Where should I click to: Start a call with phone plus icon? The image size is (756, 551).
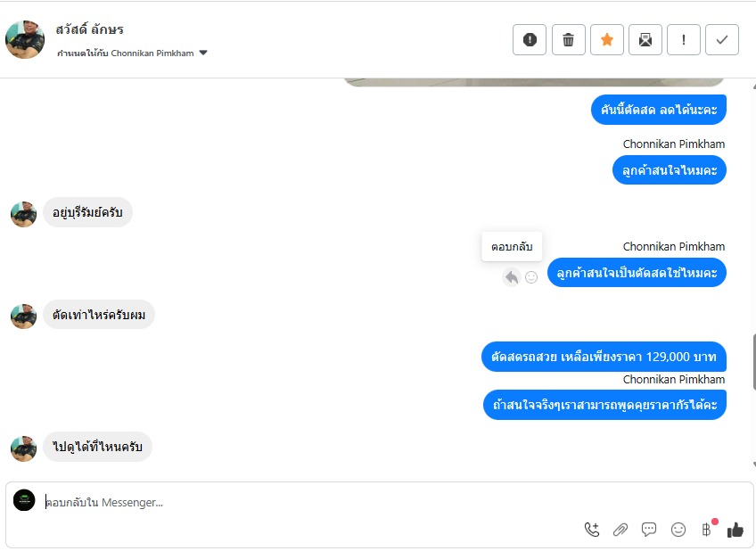click(592, 530)
